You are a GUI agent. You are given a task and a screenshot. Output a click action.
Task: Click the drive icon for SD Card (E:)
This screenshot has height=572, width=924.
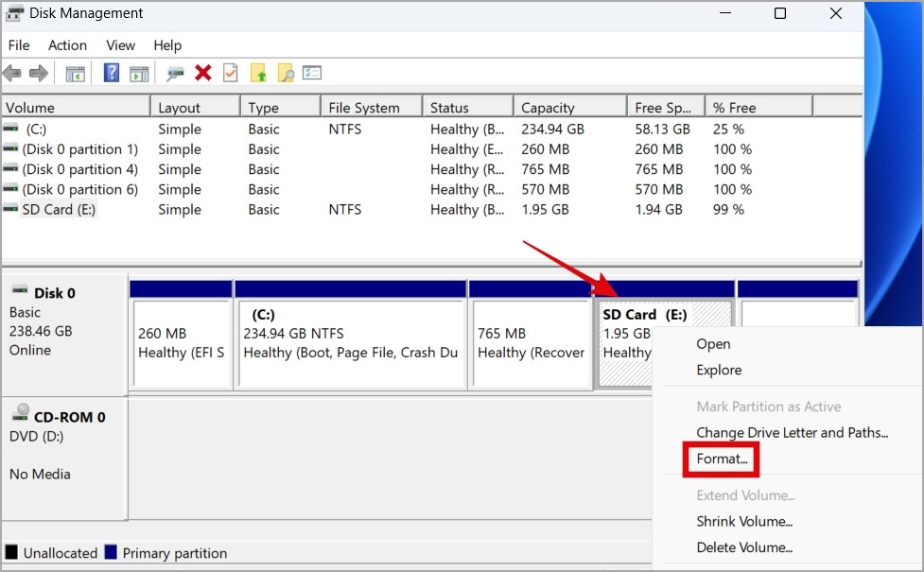pyautogui.click(x=10, y=208)
